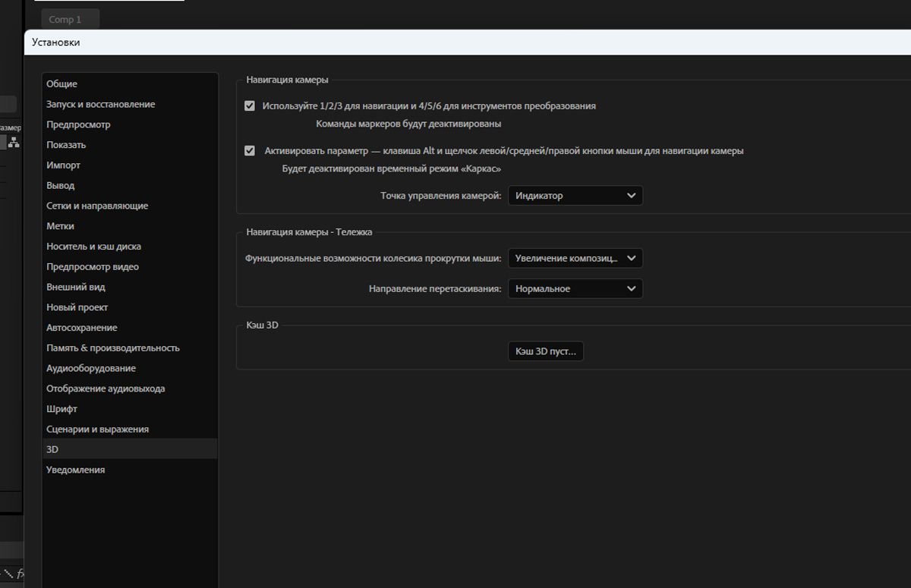
Task: Click the Каркас temporary mode notice text
Action: pyautogui.click(x=392, y=168)
